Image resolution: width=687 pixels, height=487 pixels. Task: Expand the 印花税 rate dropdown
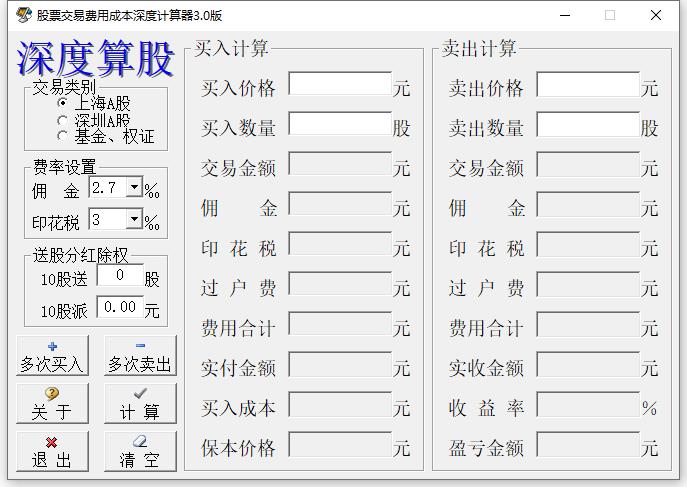pyautogui.click(x=134, y=219)
